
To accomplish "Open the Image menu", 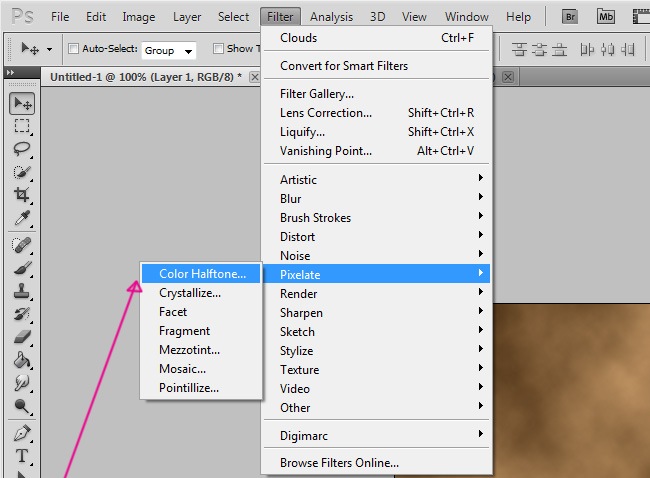I will (x=139, y=17).
